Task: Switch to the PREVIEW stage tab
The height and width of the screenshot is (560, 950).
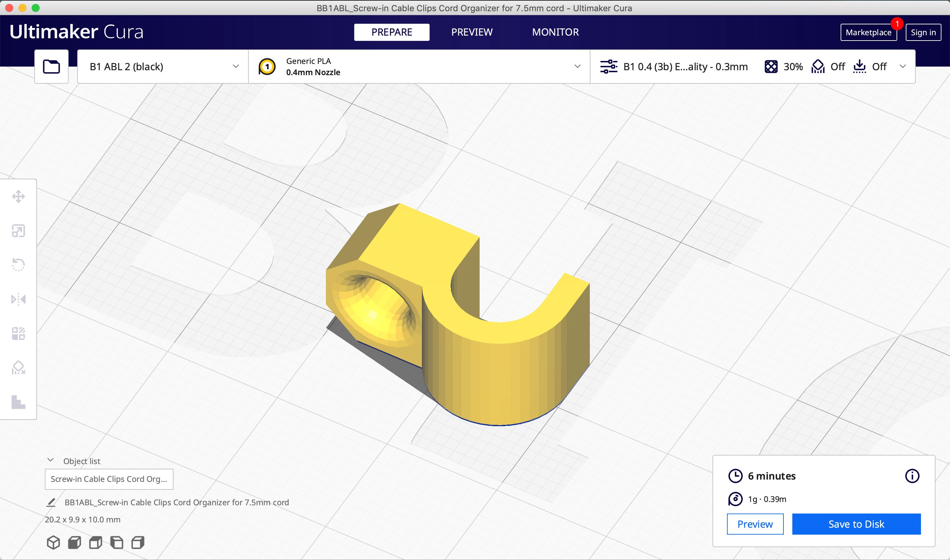Action: click(x=472, y=32)
